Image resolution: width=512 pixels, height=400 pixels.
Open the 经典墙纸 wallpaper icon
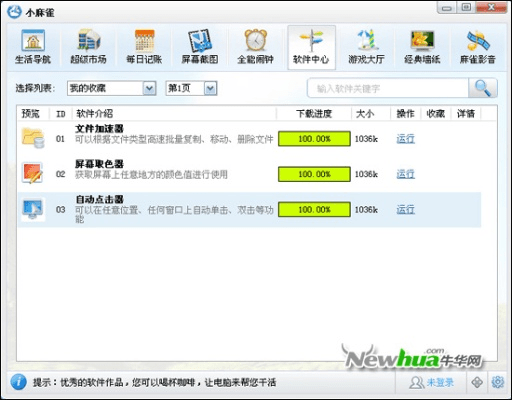click(x=422, y=47)
